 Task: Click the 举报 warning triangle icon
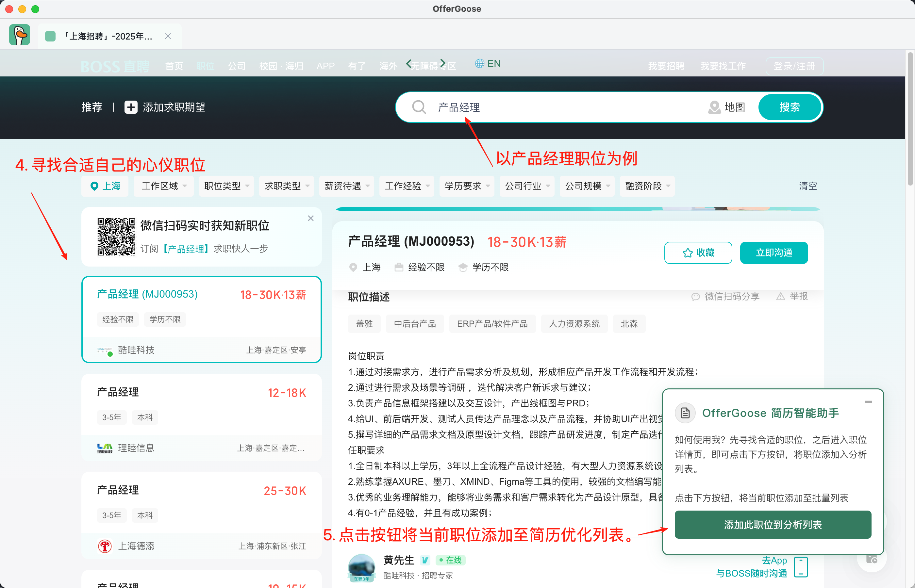tap(780, 297)
